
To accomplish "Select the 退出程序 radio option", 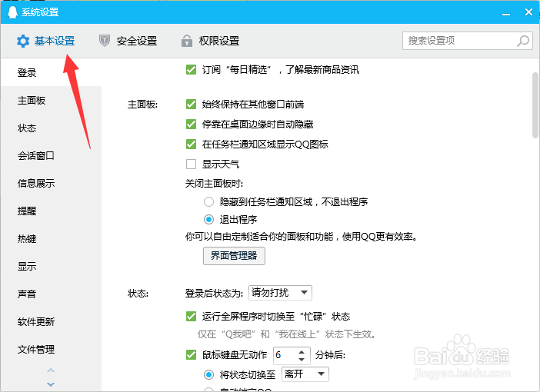I will point(208,219).
